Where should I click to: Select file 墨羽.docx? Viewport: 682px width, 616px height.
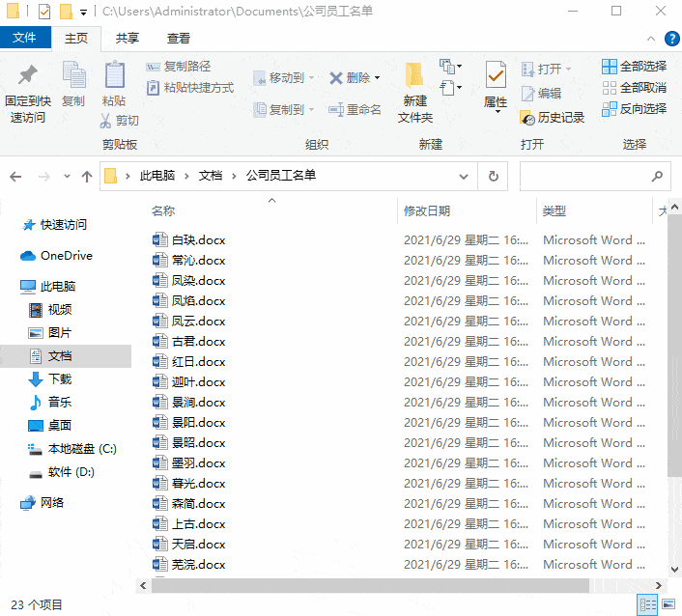pyautogui.click(x=189, y=463)
